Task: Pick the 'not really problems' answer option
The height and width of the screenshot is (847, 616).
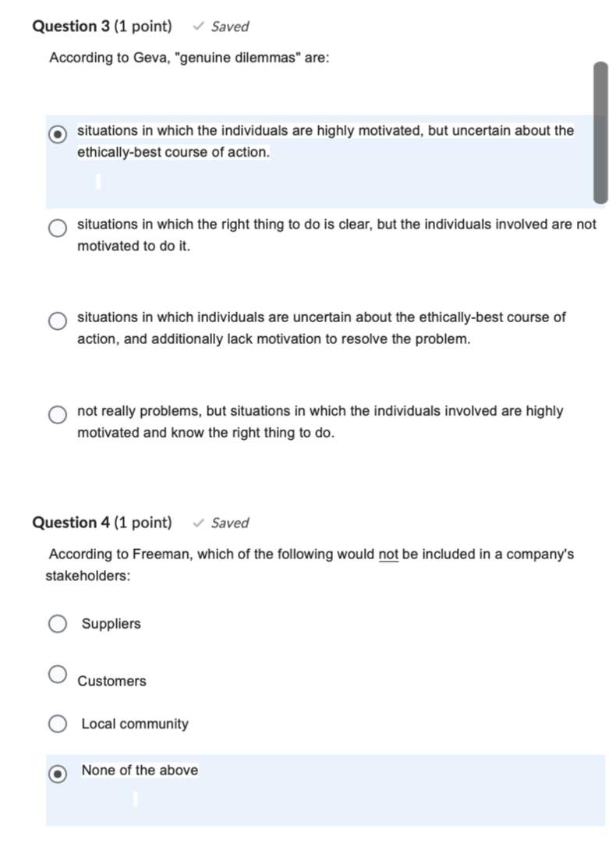Action: [x=57, y=413]
